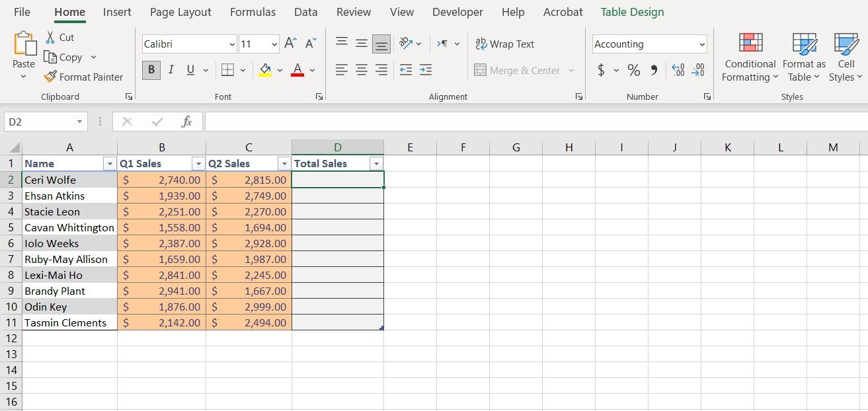
Task: Click the Insert Function fx icon
Action: [187, 122]
